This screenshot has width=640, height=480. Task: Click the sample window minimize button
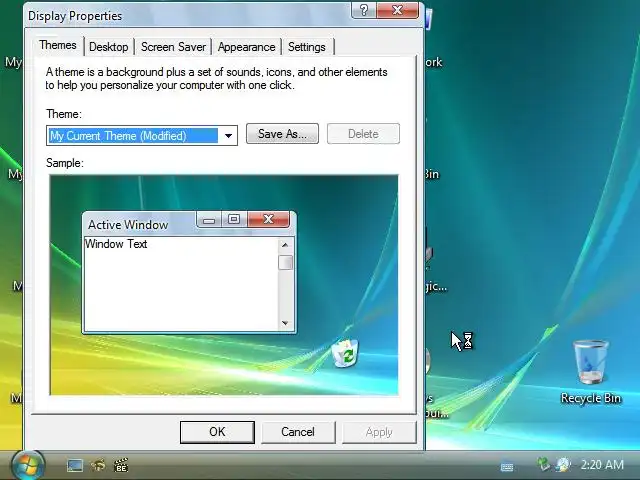[209, 220]
